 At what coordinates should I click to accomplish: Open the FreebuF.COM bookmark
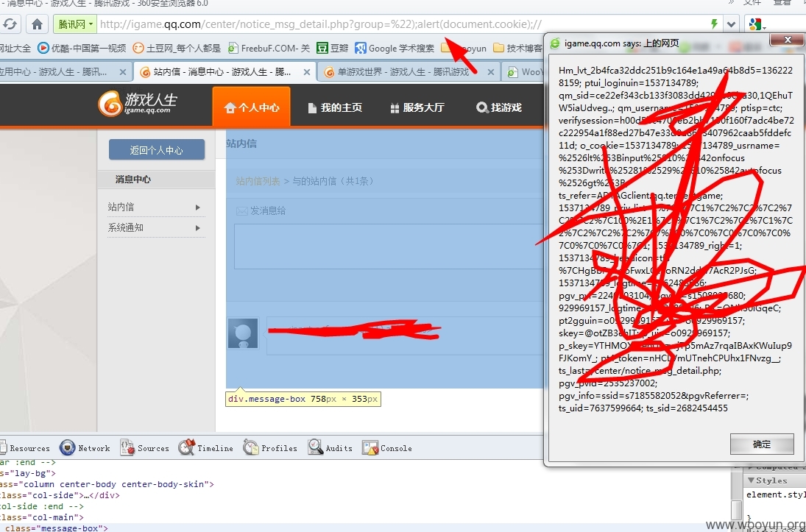coord(269,49)
